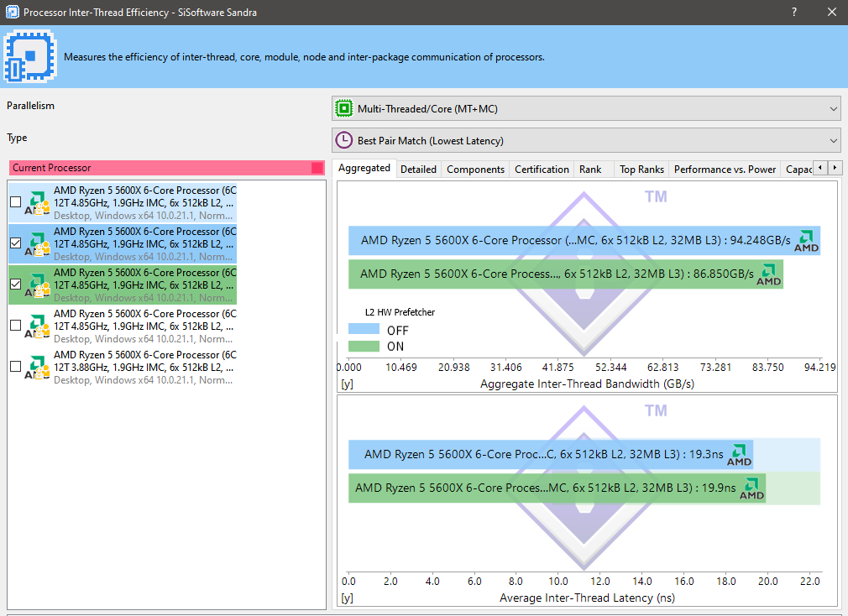848x616 pixels.
Task: Click the [y] label under latency chart
Action: tap(348, 598)
